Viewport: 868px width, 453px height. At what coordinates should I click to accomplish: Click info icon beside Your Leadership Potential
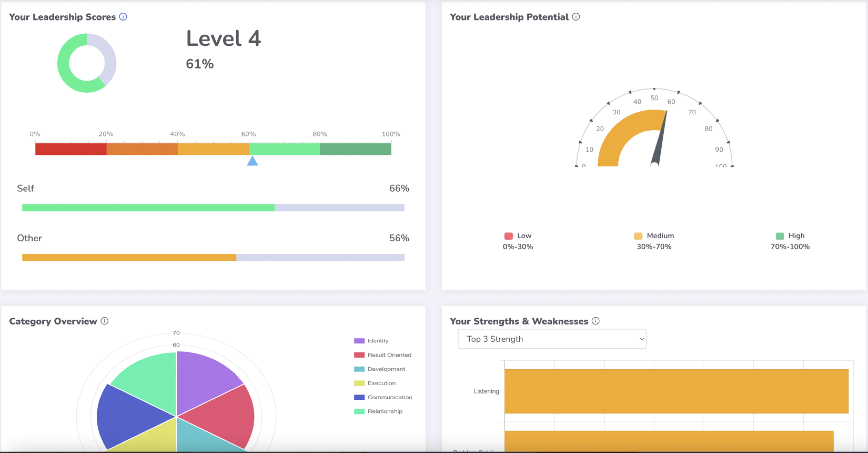(x=576, y=17)
